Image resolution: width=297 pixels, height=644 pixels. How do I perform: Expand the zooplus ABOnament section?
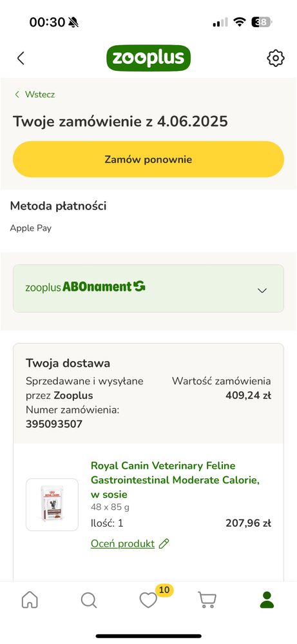[148, 289]
